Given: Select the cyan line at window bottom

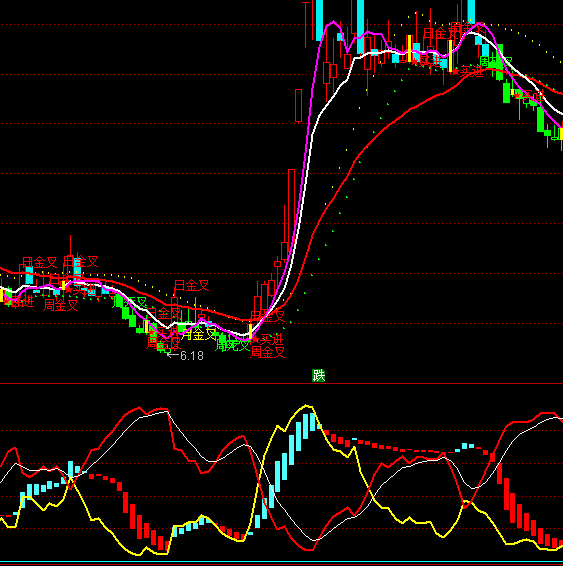Looking at the screenshot, I should pos(282,562).
